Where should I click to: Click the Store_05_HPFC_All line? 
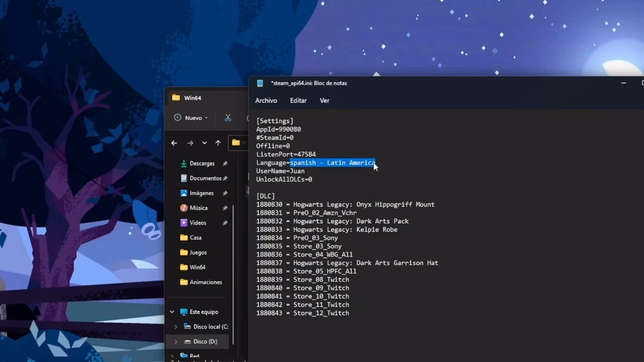[306, 271]
